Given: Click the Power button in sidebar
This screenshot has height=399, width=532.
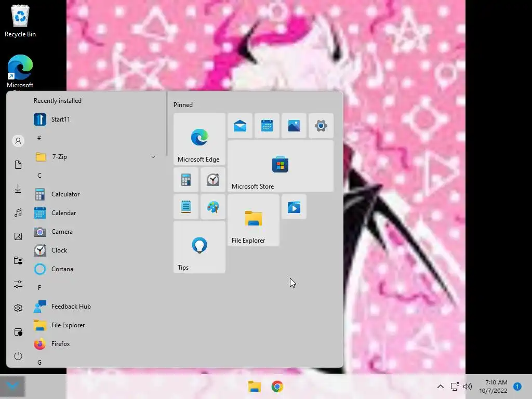Looking at the screenshot, I should tap(18, 356).
